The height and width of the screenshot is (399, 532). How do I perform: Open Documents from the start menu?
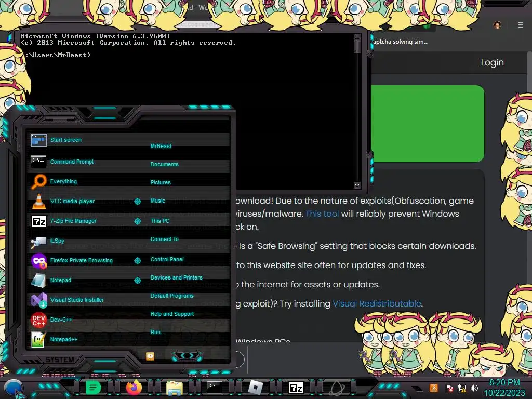point(165,164)
